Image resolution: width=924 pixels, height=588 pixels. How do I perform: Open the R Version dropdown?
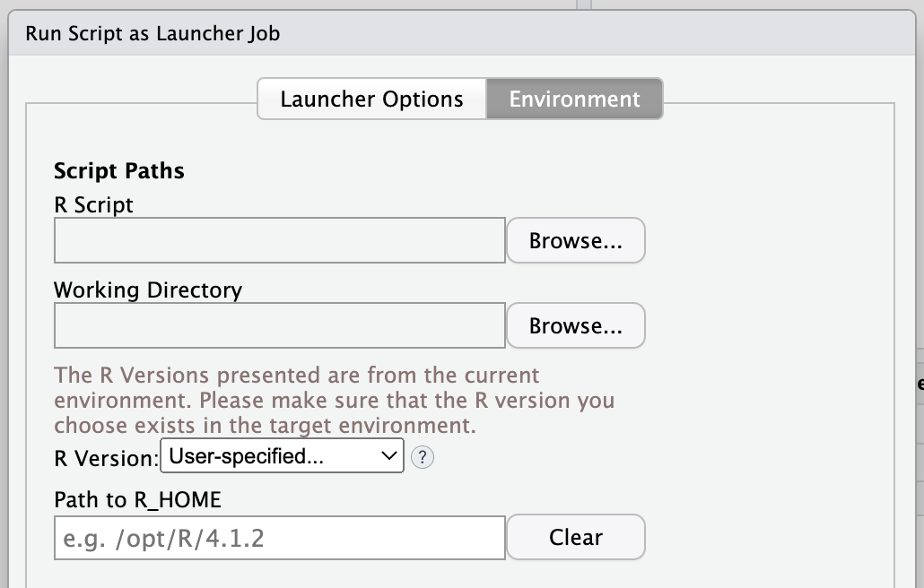click(x=282, y=456)
